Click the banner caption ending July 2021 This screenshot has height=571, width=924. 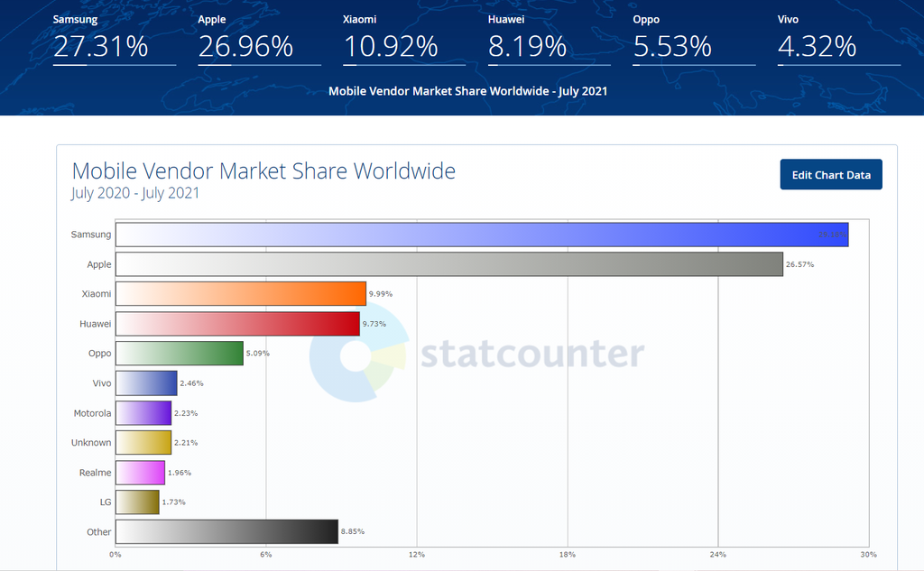(468, 91)
